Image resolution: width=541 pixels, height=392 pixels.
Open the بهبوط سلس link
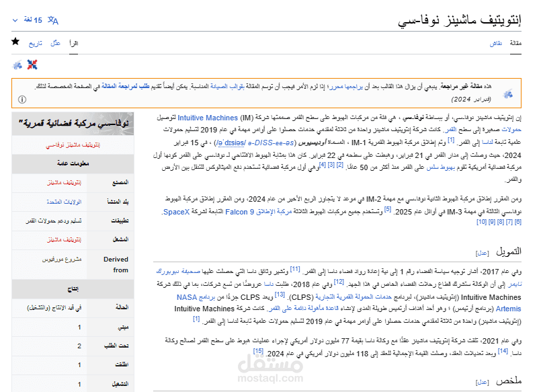pyautogui.click(x=441, y=167)
